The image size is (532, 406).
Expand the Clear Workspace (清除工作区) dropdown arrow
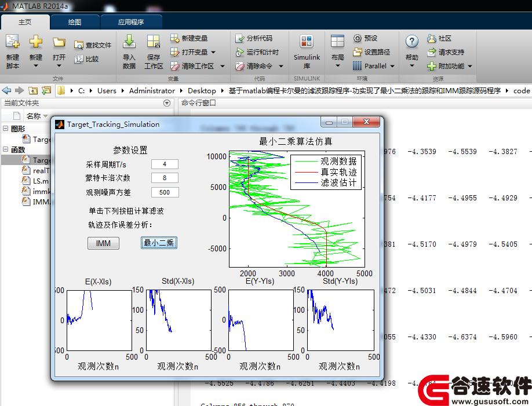pyautogui.click(x=223, y=66)
